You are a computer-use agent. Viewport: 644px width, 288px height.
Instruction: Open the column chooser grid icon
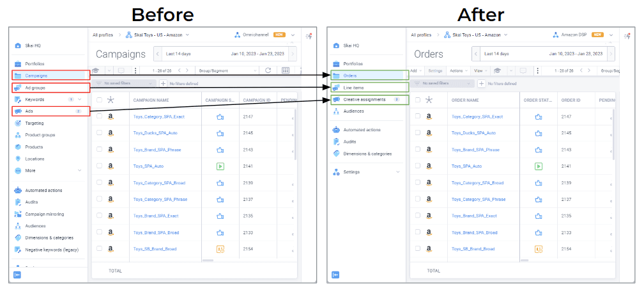pyautogui.click(x=286, y=70)
